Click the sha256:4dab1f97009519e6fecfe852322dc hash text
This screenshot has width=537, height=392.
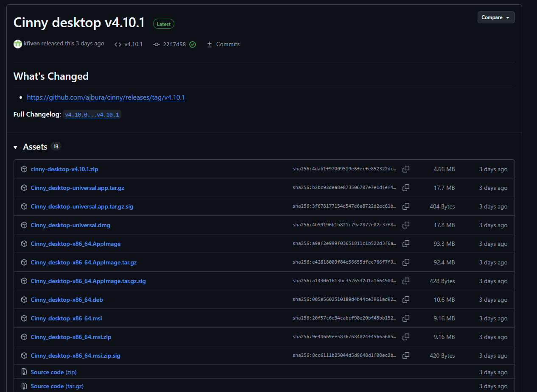[345, 169]
